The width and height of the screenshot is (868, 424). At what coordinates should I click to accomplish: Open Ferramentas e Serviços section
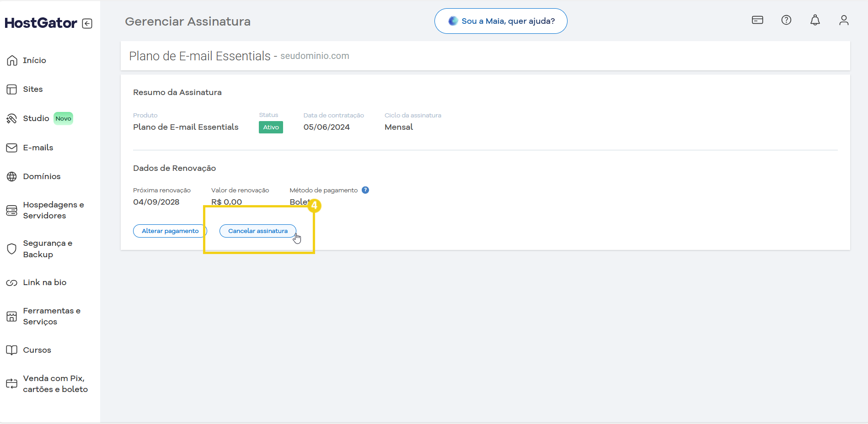[52, 316]
